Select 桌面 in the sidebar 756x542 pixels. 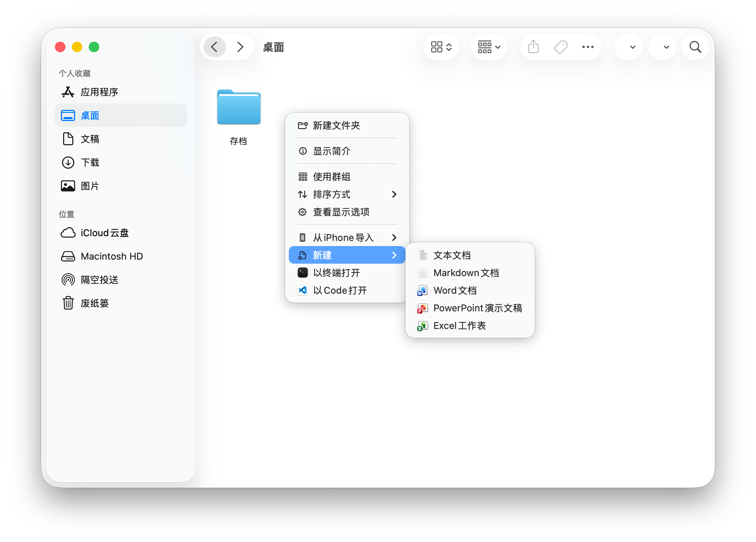click(x=121, y=116)
